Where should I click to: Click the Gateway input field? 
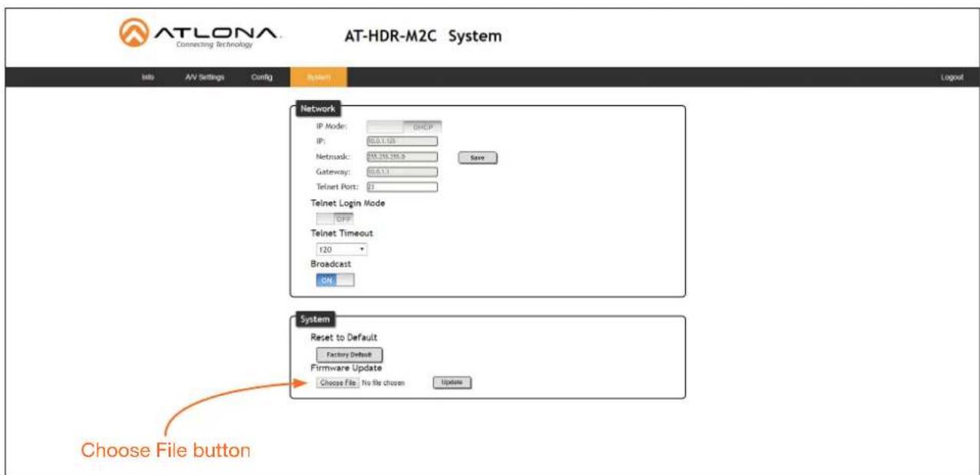(x=402, y=171)
